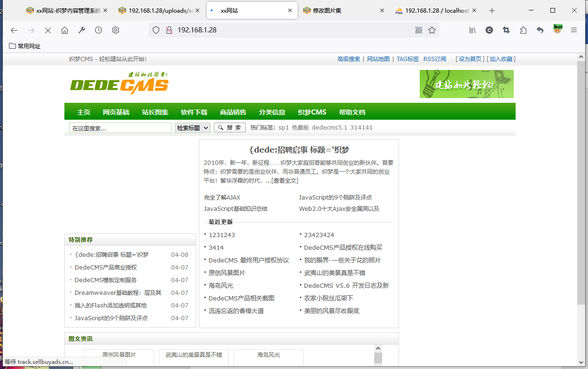Stop loading the current page
This screenshot has width=588, height=369.
tap(47, 30)
